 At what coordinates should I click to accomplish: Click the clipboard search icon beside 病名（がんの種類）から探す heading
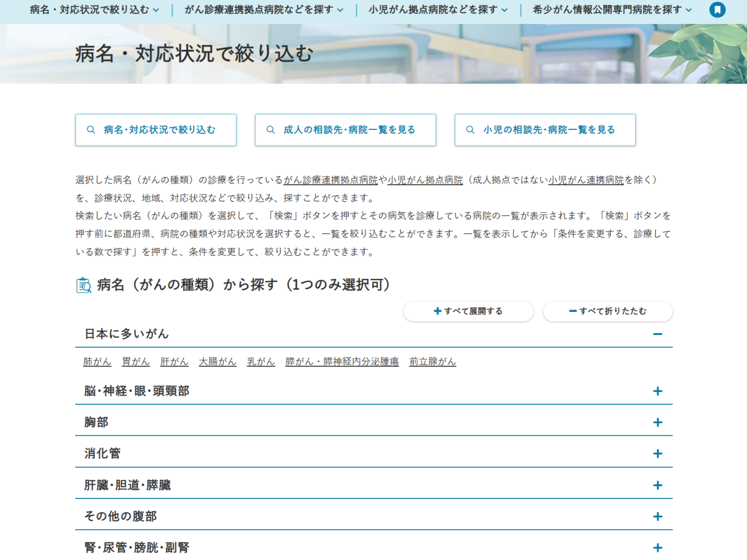point(83,284)
